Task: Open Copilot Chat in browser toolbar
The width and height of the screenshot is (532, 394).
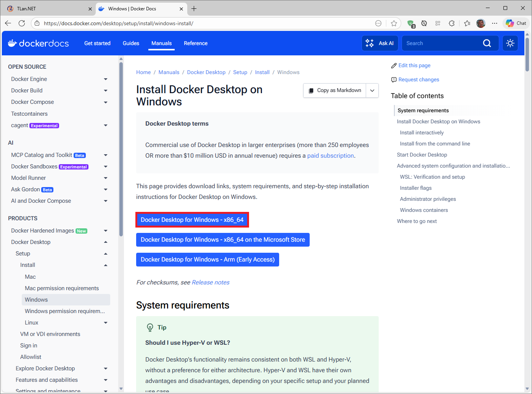Action: coord(516,23)
